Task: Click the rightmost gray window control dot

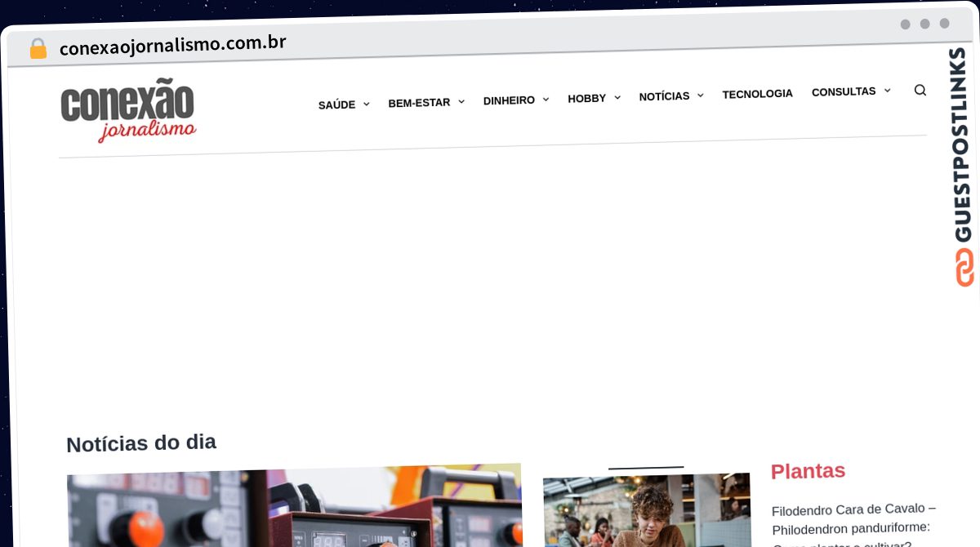Action: coord(947,24)
